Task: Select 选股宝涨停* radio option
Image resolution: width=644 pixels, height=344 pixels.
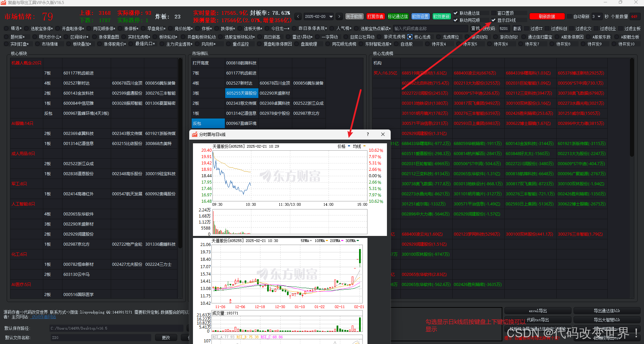Action: click(x=26, y=29)
